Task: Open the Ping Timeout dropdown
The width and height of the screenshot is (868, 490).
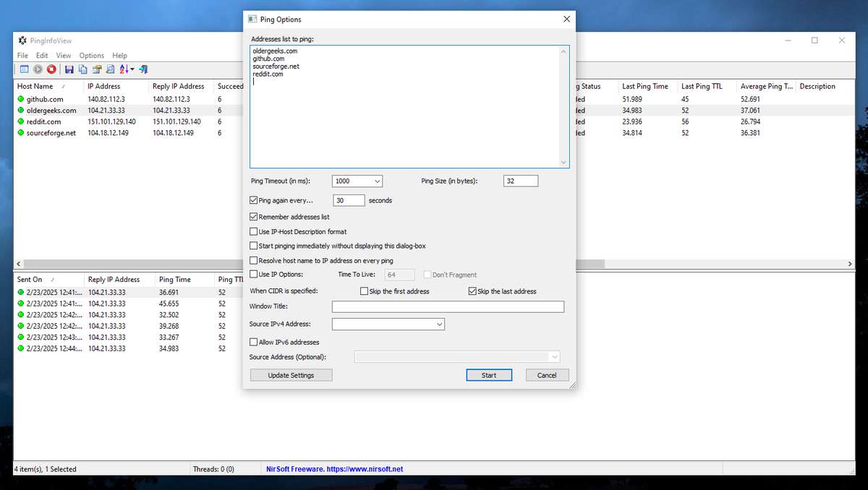Action: pyautogui.click(x=378, y=181)
